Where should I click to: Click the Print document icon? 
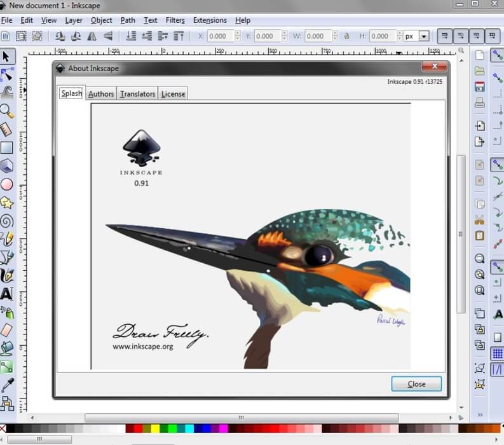(x=479, y=103)
